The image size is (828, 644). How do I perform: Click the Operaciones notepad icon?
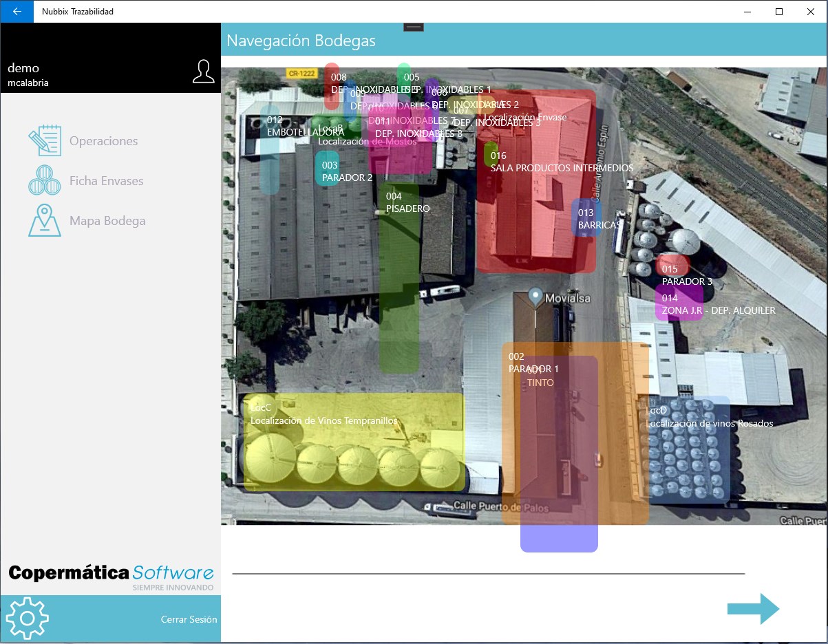45,141
